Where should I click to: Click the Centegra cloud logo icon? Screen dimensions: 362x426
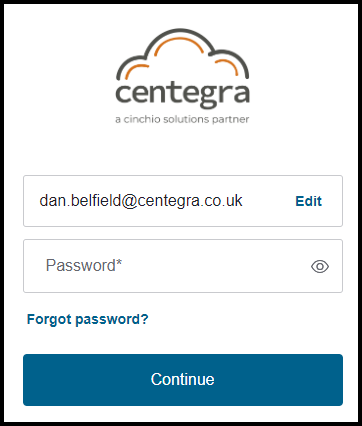(x=182, y=76)
